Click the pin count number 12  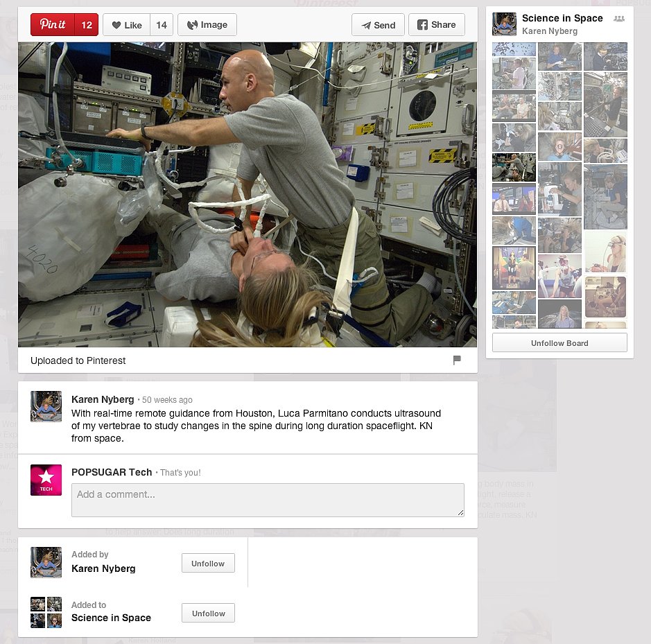pyautogui.click(x=87, y=25)
